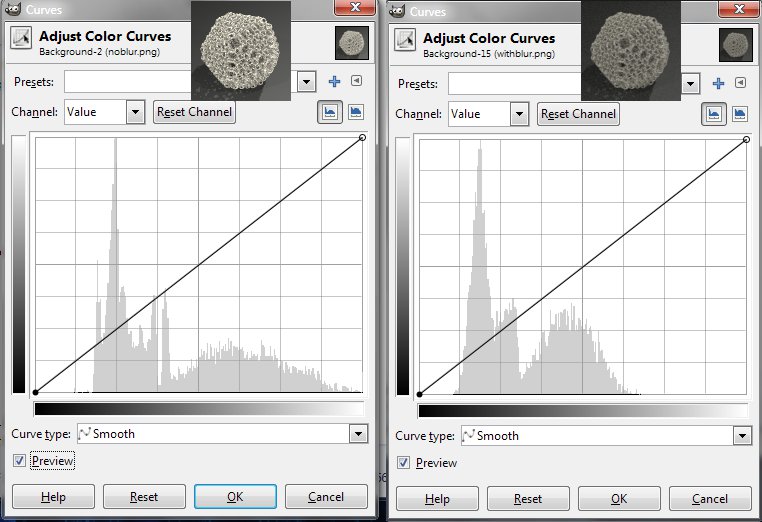Image resolution: width=762 pixels, height=522 pixels.
Task: Expand Curve type dropdown in withblur.png dialog
Action: click(x=741, y=436)
